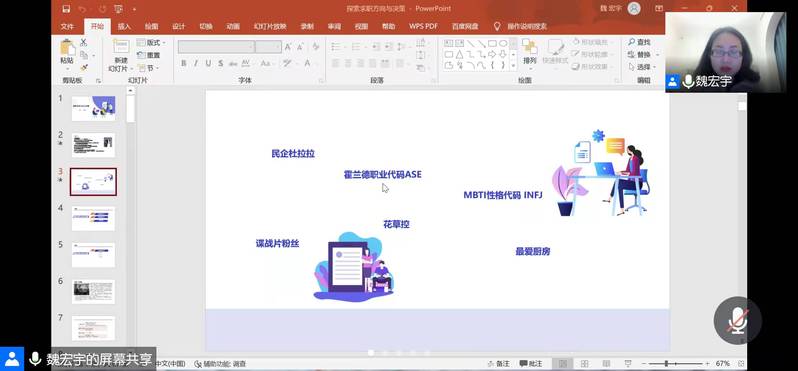This screenshot has height=371, width=798.
Task: Click the 查找 (Find) magnifier button
Action: coord(640,42)
